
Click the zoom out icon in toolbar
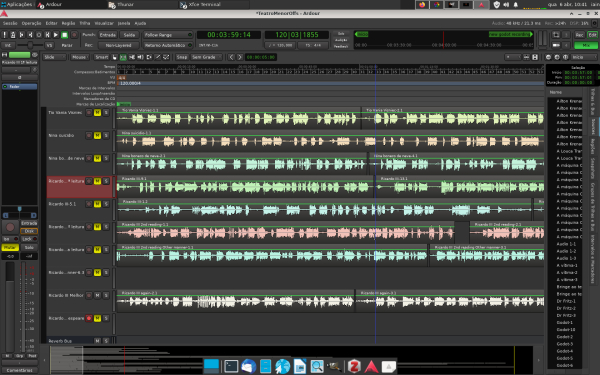click(x=548, y=57)
